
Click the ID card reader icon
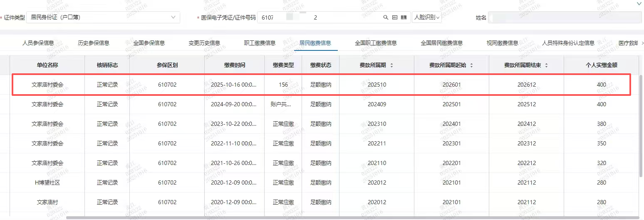point(395,17)
